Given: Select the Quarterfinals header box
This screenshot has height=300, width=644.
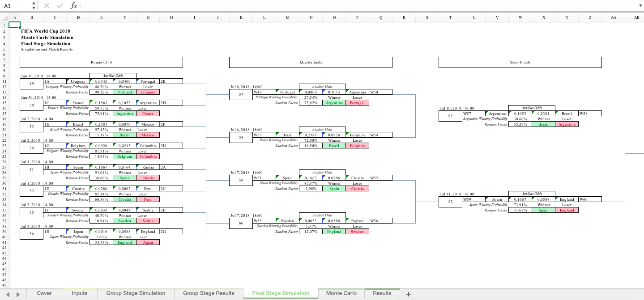Looking at the screenshot, I should (311, 62).
